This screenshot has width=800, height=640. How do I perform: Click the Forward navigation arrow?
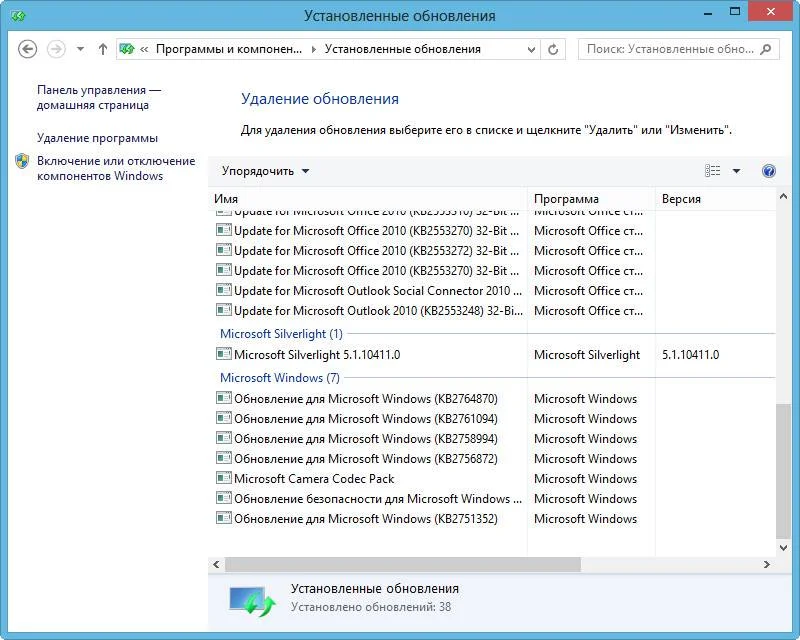point(56,49)
